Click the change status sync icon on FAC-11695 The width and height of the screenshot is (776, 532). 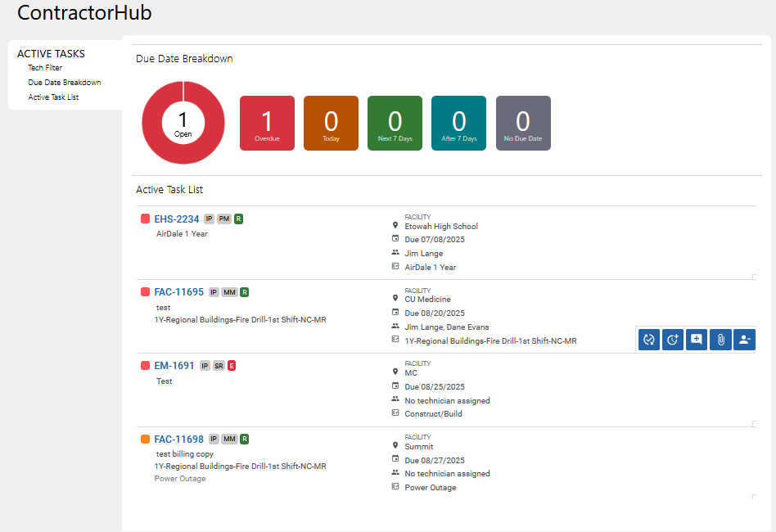[648, 339]
